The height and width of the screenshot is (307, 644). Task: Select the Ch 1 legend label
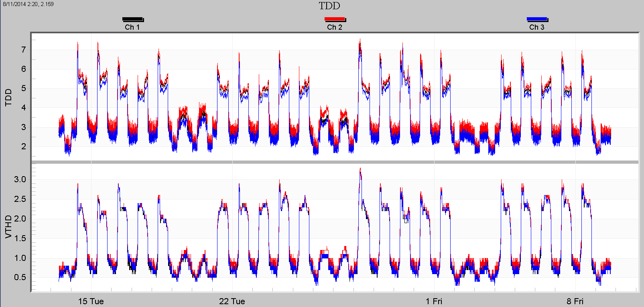click(132, 27)
